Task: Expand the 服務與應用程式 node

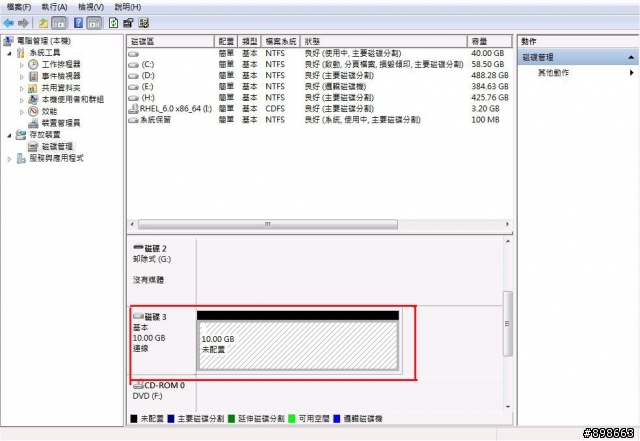Action: click(x=9, y=158)
